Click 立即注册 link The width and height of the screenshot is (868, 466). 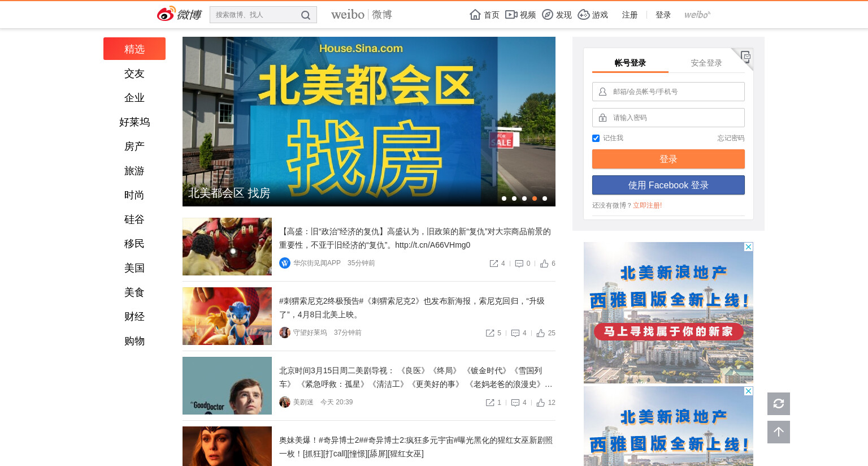(646, 205)
